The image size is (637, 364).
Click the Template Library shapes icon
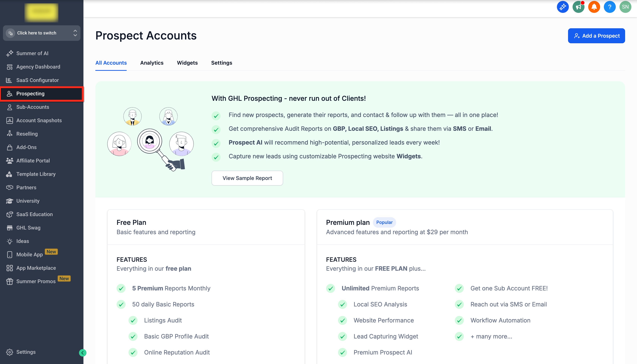(9, 174)
